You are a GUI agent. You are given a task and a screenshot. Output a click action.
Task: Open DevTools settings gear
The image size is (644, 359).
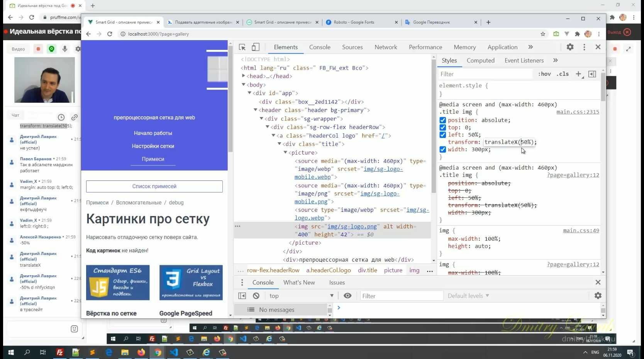[x=570, y=47]
